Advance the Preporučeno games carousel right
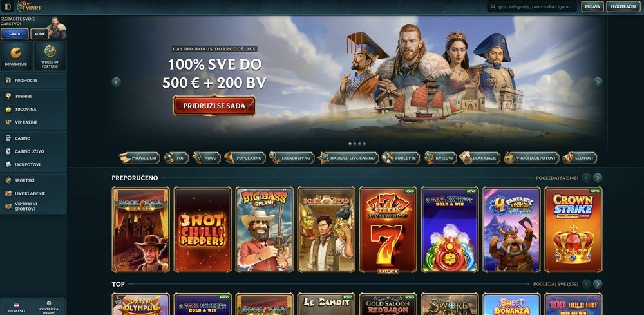 [x=598, y=178]
